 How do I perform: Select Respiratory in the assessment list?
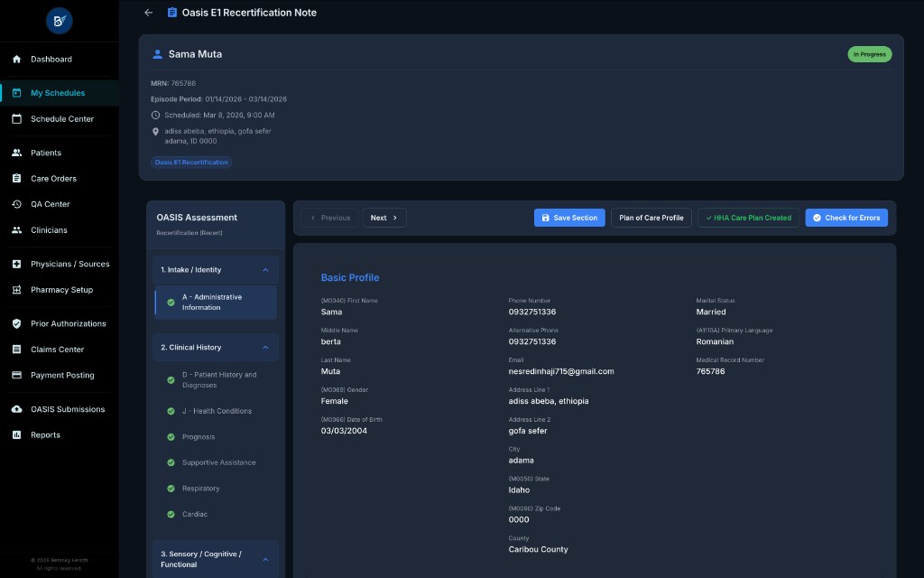(x=216, y=489)
